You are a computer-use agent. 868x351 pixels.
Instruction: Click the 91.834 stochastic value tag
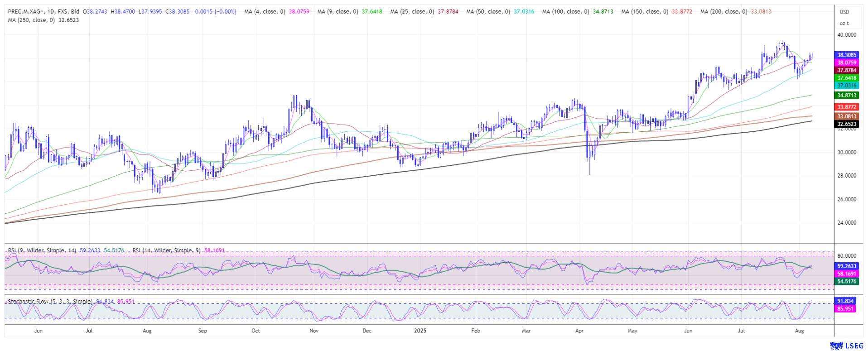[x=845, y=301]
